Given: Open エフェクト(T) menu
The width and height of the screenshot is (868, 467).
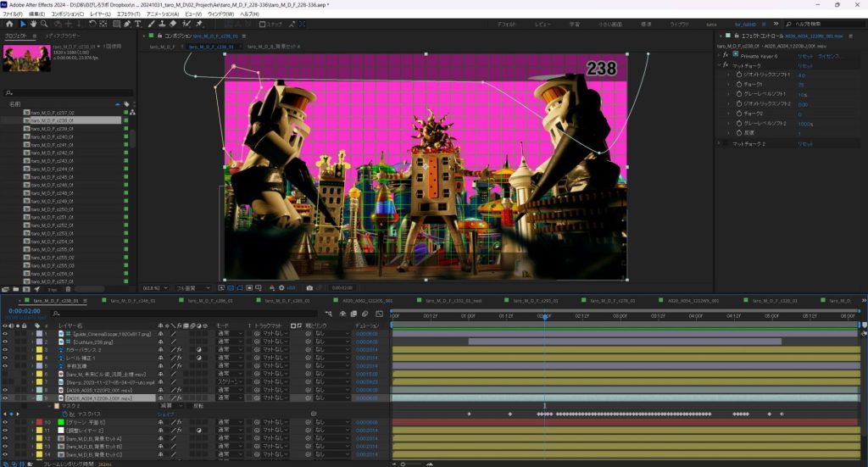Looking at the screenshot, I should [129, 14].
